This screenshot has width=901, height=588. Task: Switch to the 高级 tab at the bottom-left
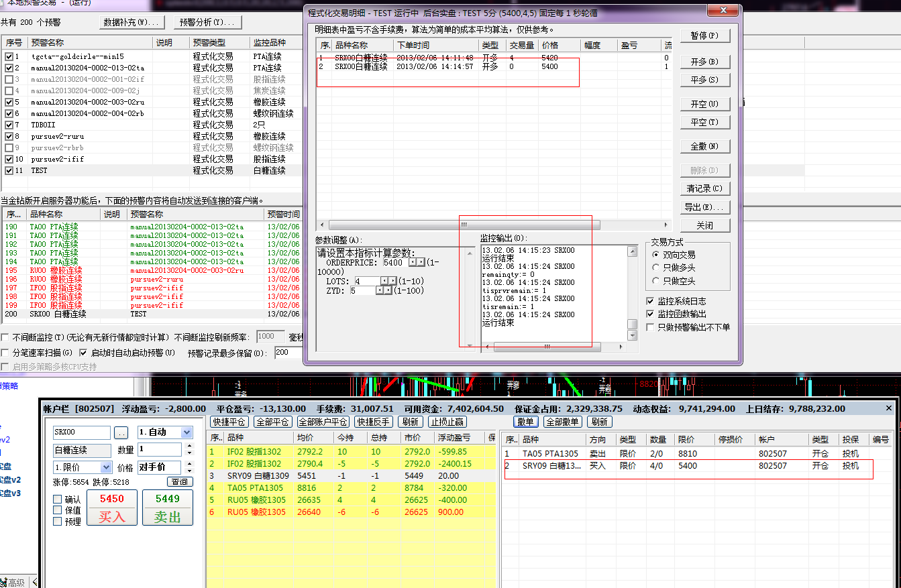pos(16,582)
